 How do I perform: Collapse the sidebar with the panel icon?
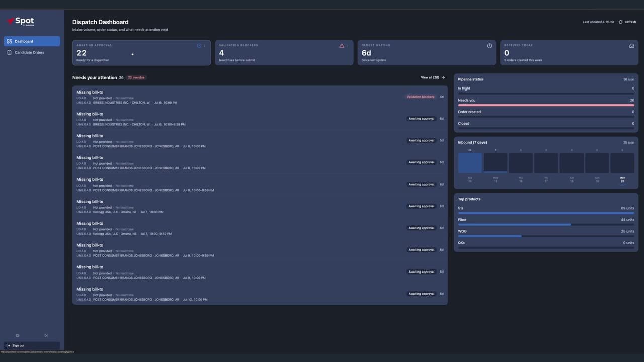[x=46, y=335]
